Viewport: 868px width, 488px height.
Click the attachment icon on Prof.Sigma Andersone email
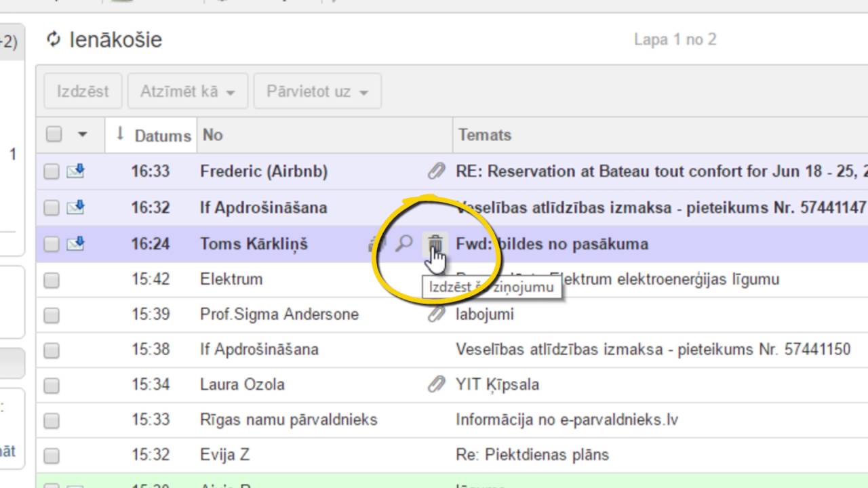point(436,314)
